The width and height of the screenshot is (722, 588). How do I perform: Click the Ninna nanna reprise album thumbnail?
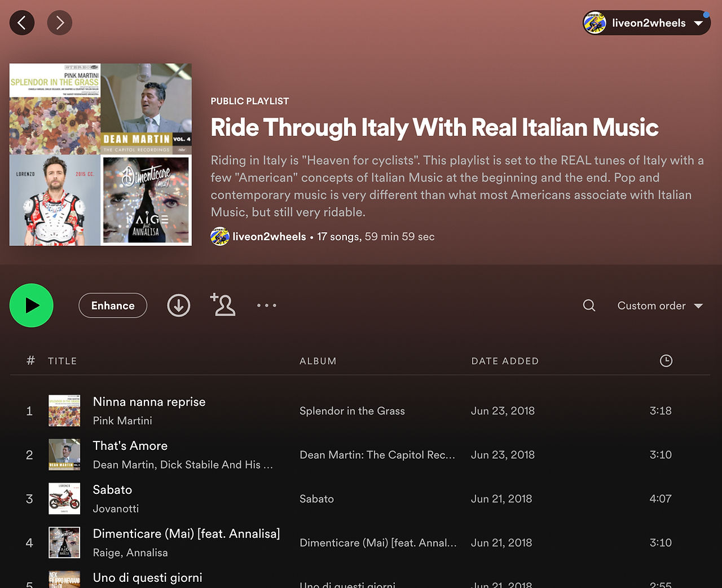64,410
